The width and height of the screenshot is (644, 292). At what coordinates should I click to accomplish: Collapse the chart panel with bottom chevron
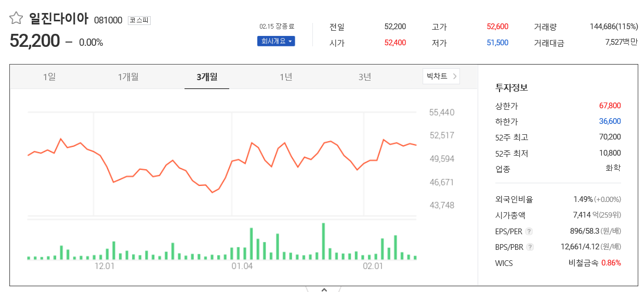[324, 289]
